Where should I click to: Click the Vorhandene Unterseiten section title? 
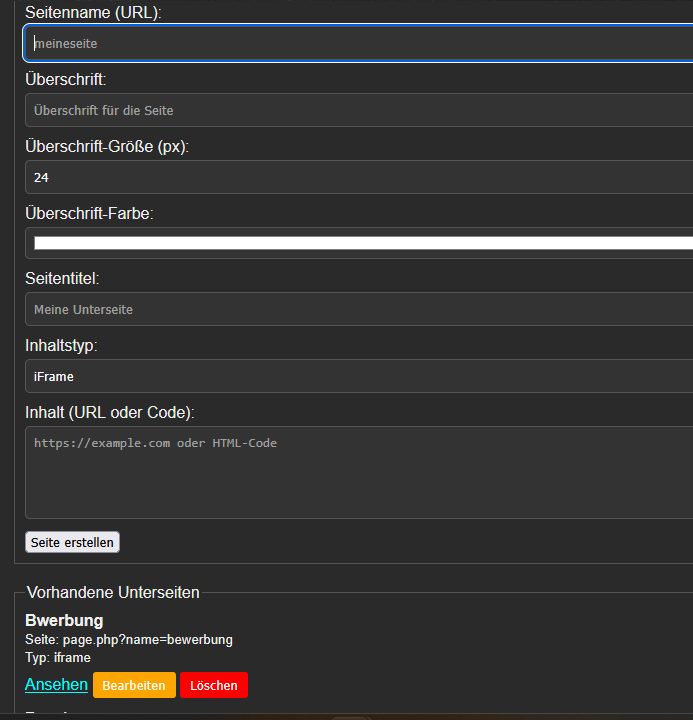point(113,593)
